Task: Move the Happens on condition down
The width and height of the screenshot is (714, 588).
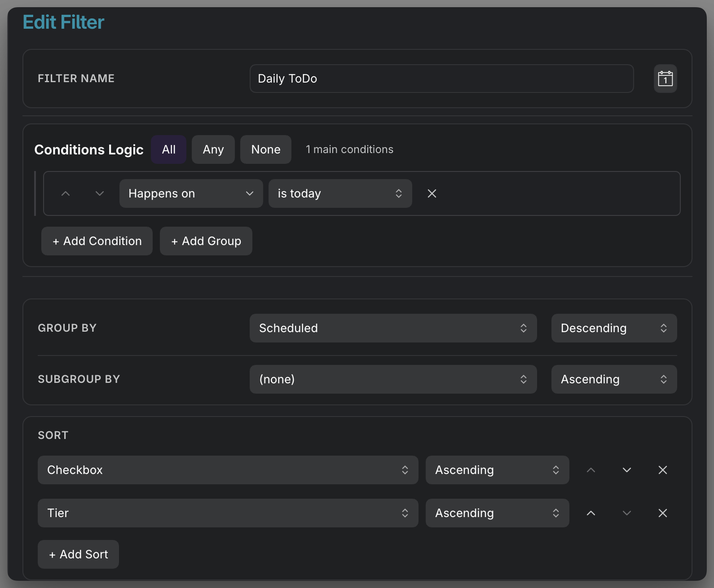Action: click(x=100, y=193)
